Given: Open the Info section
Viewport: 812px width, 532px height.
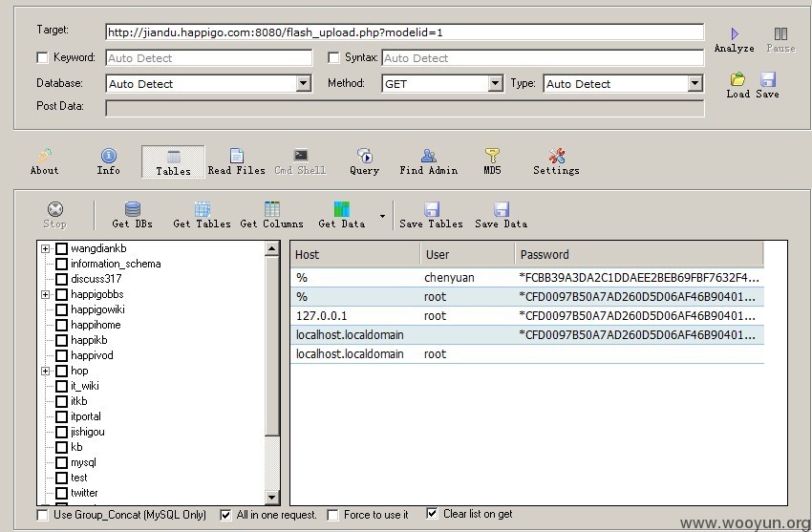Looking at the screenshot, I should coord(108,162).
